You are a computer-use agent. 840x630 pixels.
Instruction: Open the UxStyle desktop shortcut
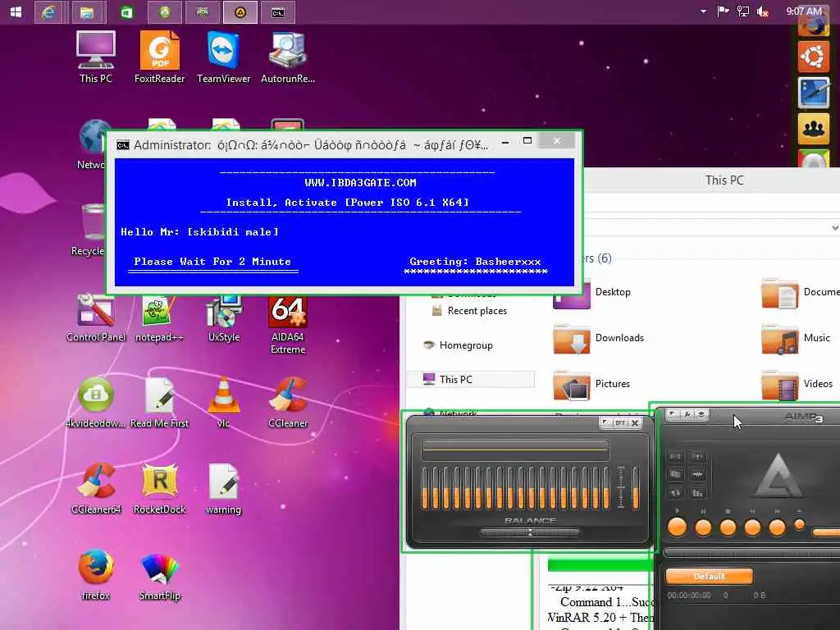224,318
